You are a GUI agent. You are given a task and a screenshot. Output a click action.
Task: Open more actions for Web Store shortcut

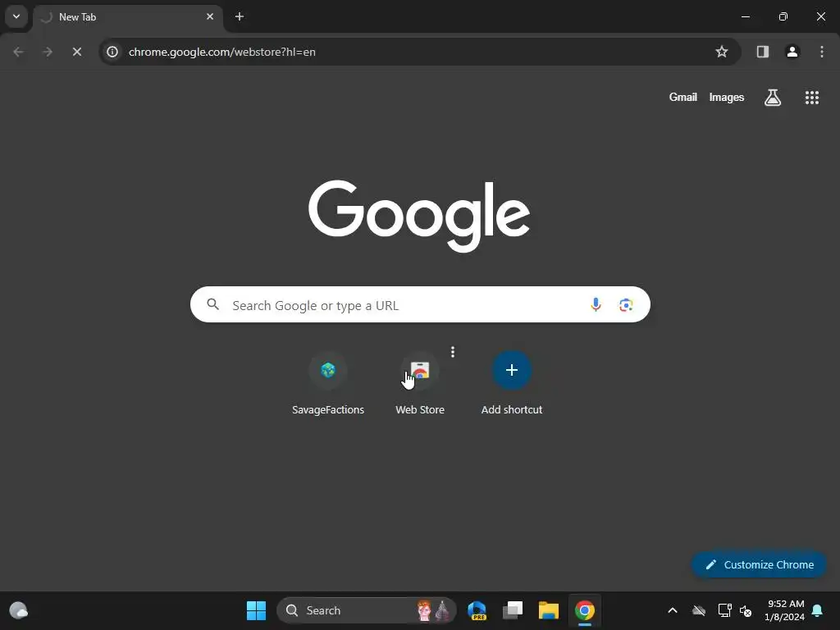[453, 352]
